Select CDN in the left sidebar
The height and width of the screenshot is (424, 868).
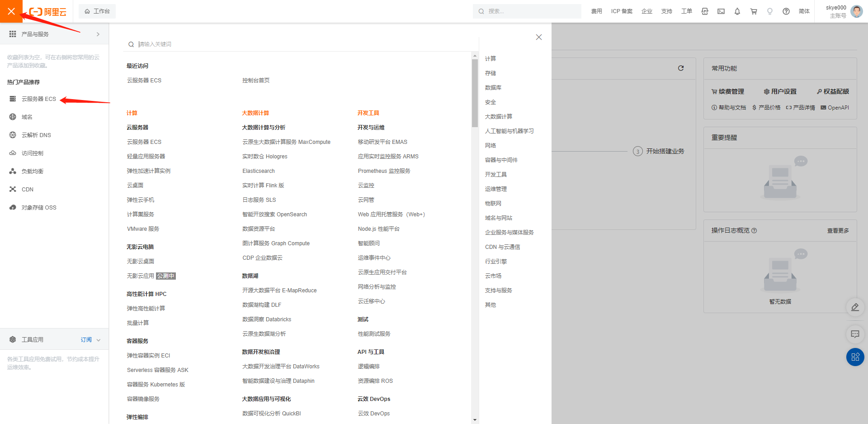point(27,189)
